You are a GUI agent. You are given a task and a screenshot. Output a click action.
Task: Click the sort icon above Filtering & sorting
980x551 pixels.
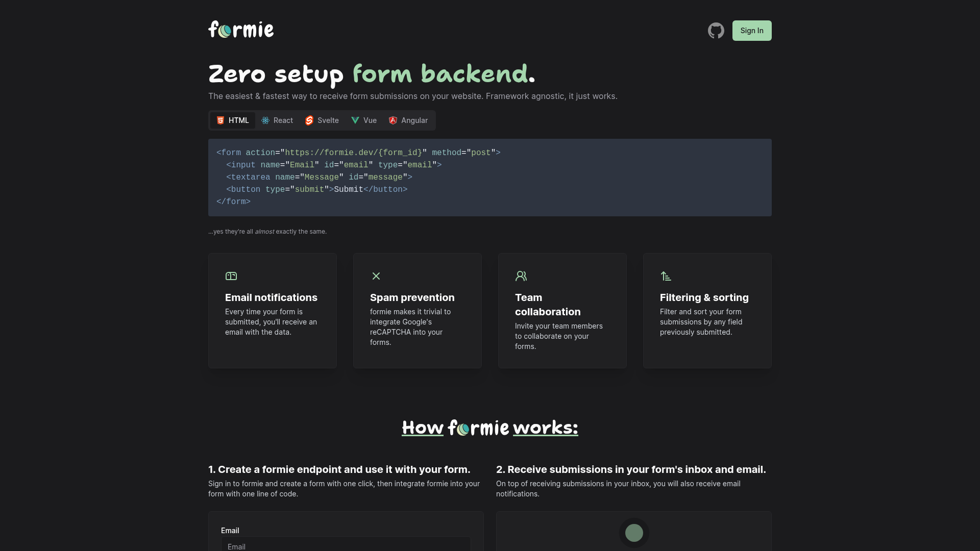point(666,276)
